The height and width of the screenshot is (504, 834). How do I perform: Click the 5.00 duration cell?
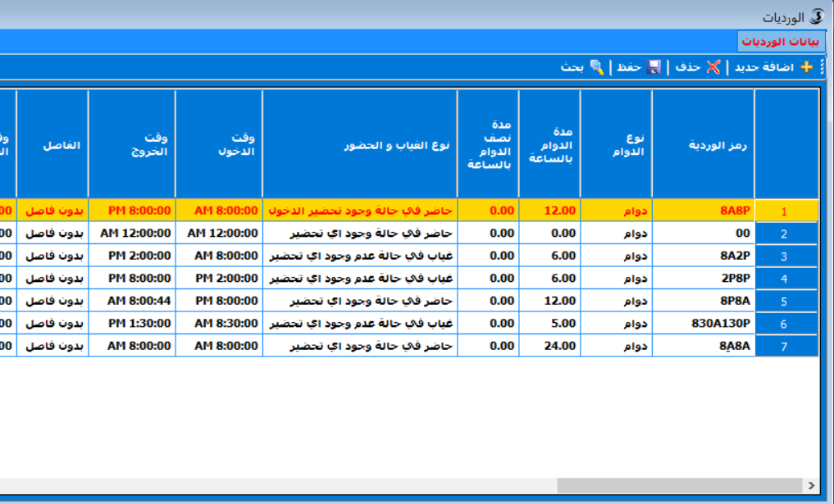click(549, 323)
